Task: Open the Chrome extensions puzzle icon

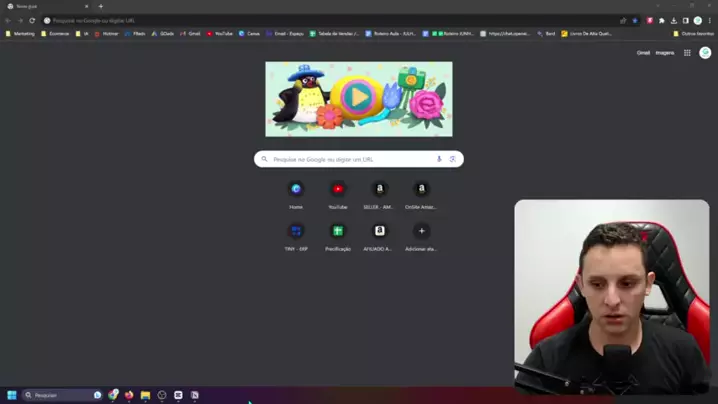Action: (661, 20)
